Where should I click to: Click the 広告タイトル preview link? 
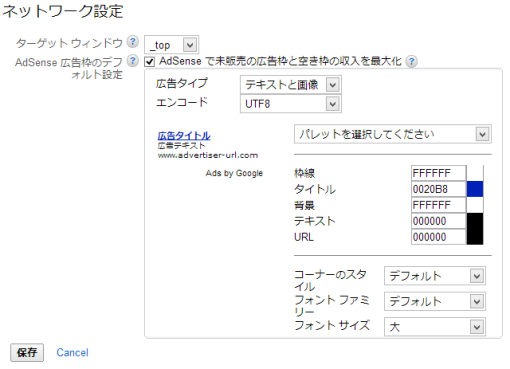tap(184, 136)
